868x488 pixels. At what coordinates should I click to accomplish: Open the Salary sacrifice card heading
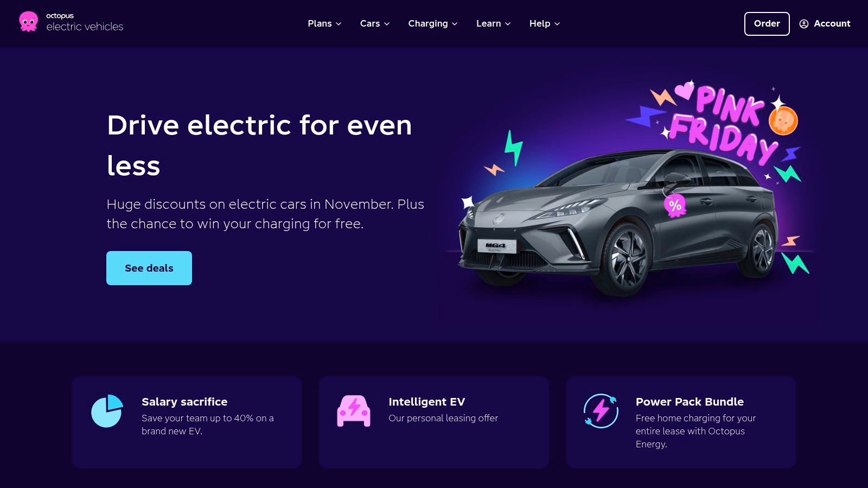point(184,402)
